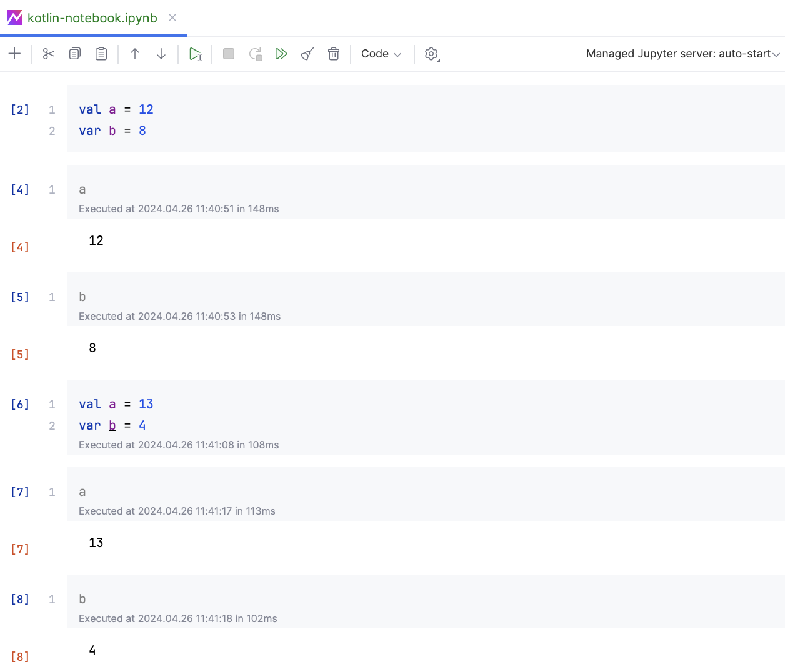The width and height of the screenshot is (785, 672).
Task: Switch to the kotlin-notebook.ipynb tab
Action: (91, 18)
